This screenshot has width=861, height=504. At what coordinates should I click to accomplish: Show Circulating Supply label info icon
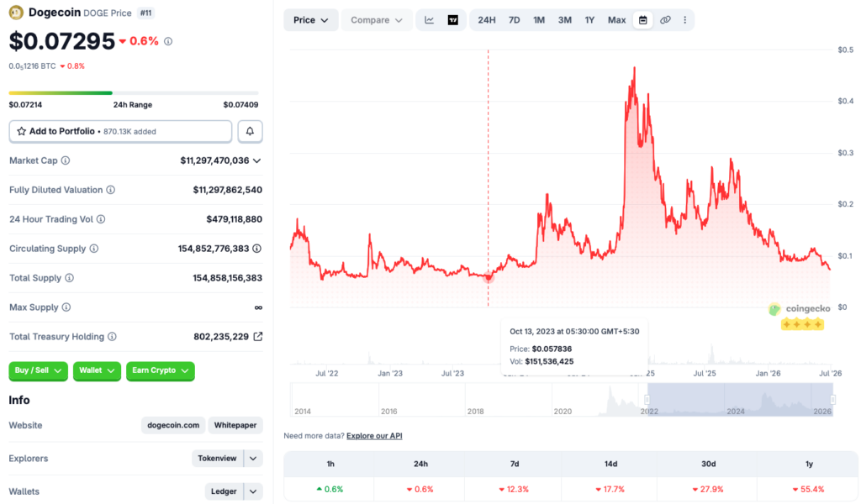point(94,249)
